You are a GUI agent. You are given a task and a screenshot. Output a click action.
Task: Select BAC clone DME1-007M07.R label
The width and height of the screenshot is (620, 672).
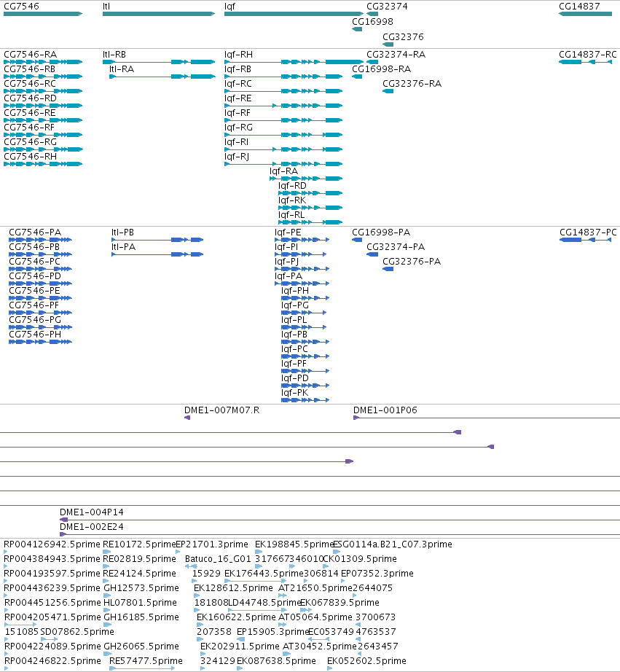pyautogui.click(x=221, y=410)
